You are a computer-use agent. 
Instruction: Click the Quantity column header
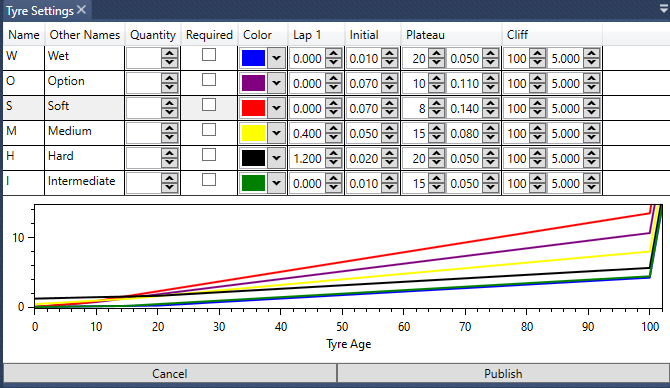coord(153,35)
